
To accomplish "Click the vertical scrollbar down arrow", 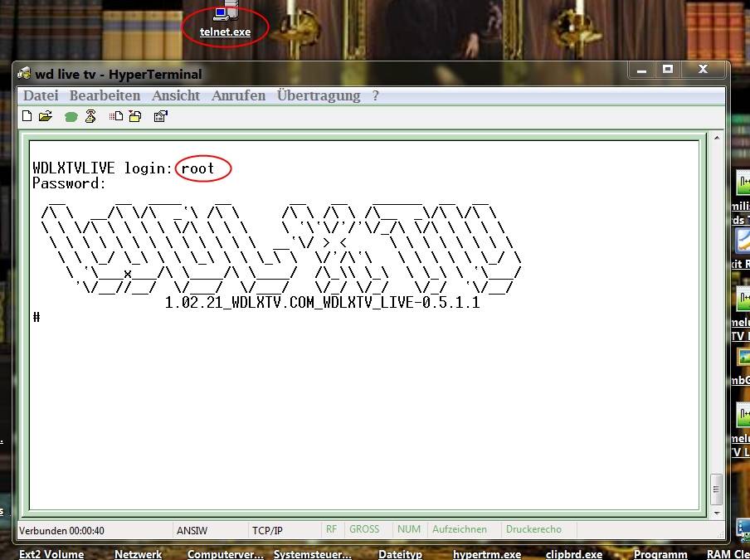I will [717, 513].
